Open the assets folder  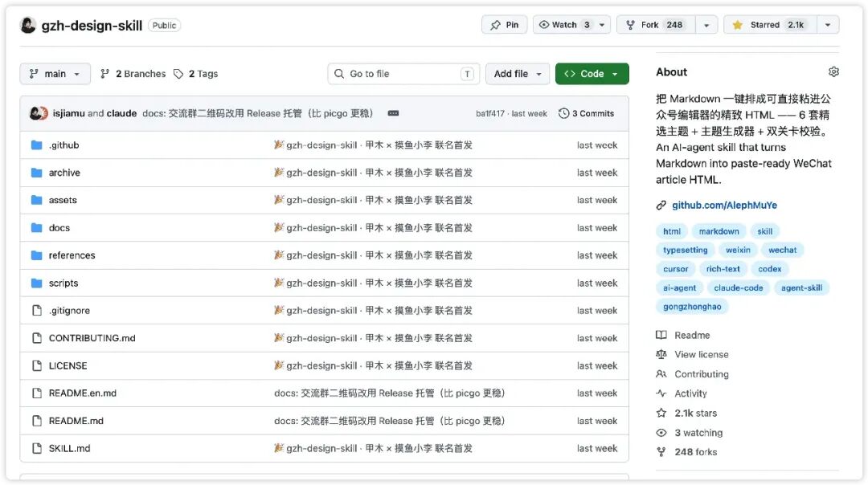point(63,200)
